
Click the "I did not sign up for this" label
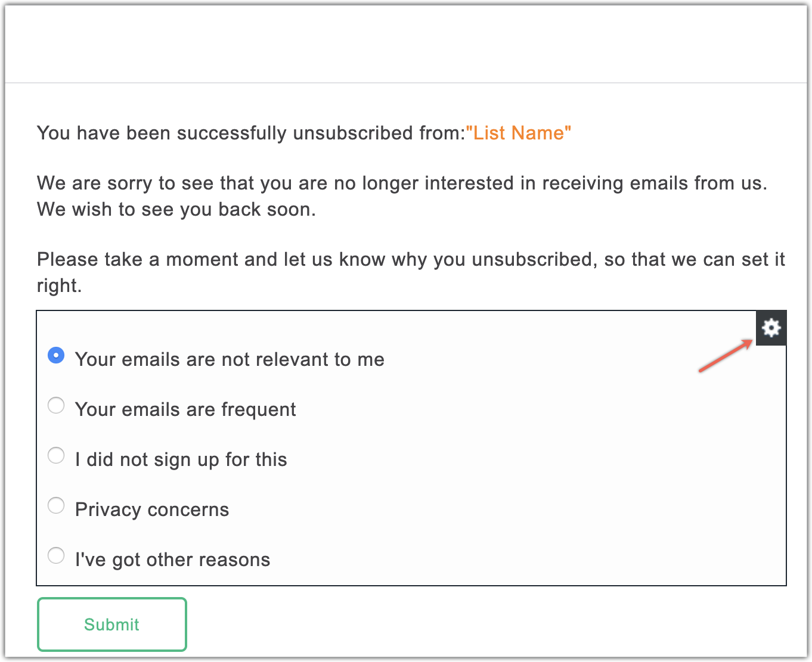click(x=181, y=460)
